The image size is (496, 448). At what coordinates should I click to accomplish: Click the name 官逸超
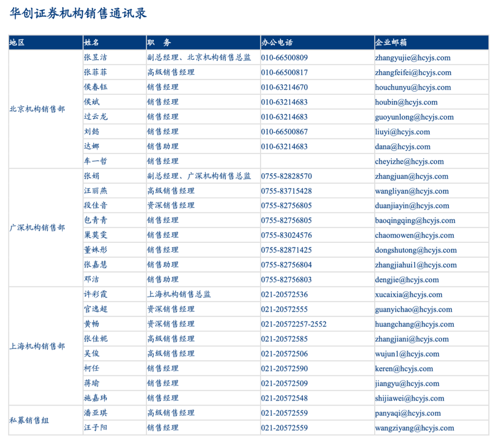(x=96, y=309)
